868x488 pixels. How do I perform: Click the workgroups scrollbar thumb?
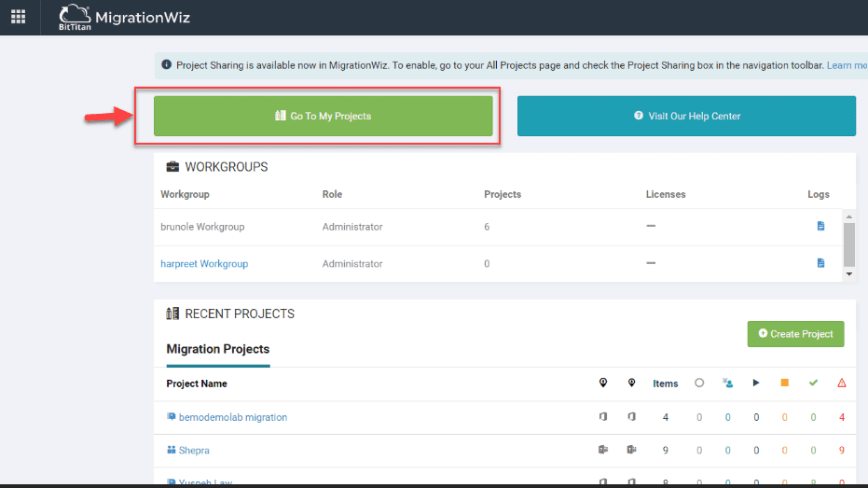pos(849,244)
